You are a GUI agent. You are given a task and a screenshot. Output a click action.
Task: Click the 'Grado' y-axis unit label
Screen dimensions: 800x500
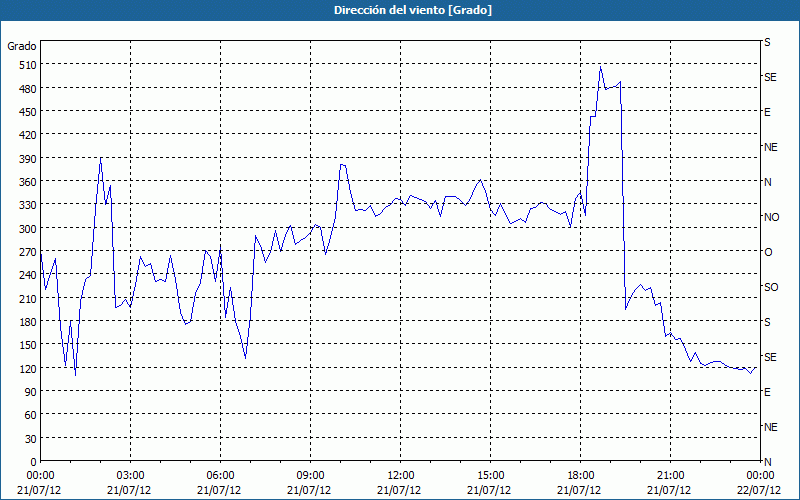pos(22,46)
